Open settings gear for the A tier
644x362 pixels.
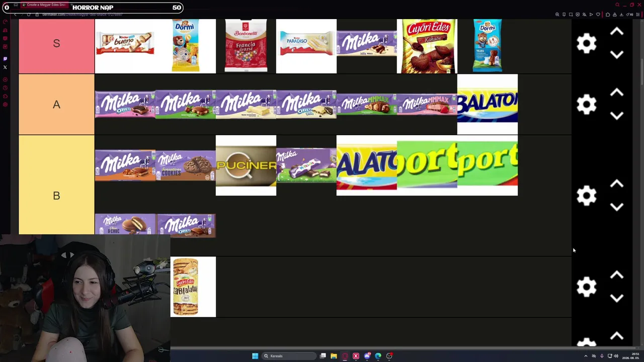pos(586,105)
